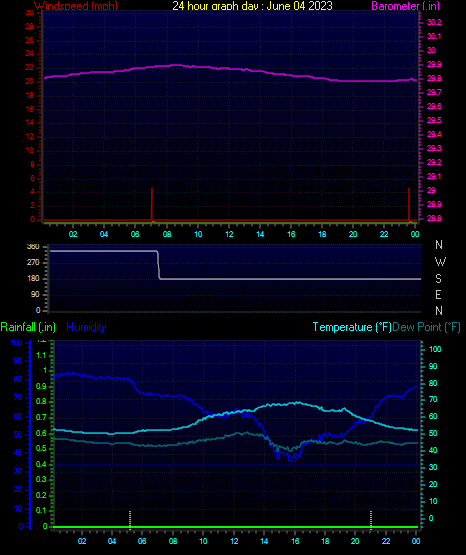Viewport: 466px width, 555px height.
Task: Select the Humidity legend label
Action: [x=86, y=327]
